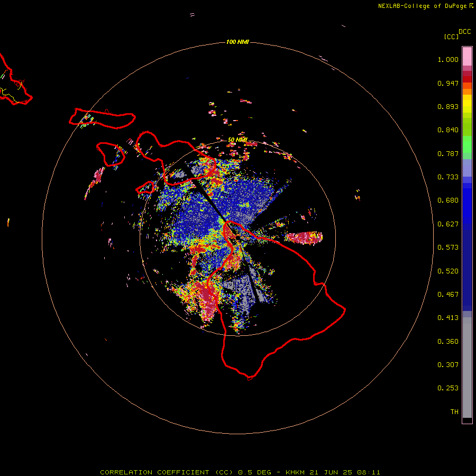
Task: Click the radar site at the scan center
Action: [237, 239]
